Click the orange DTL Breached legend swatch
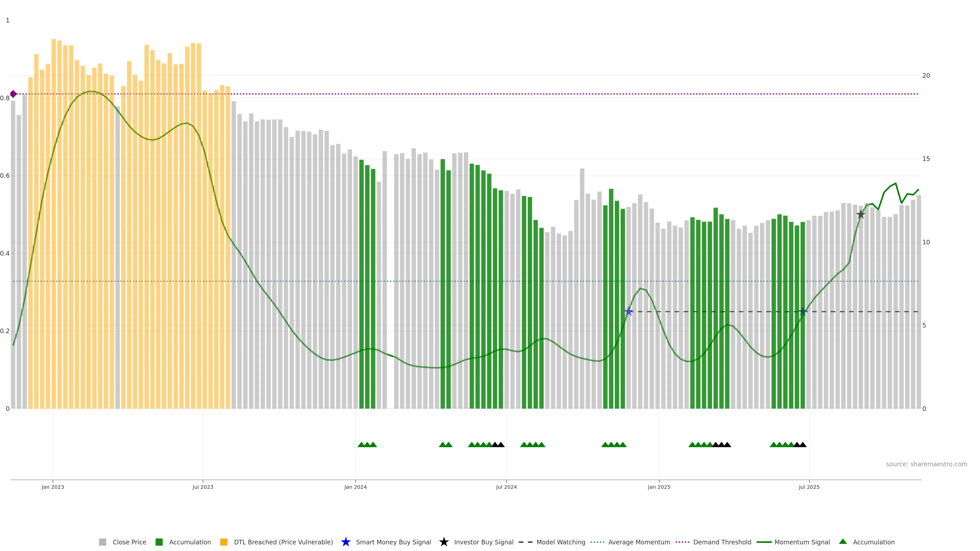The image size is (980, 551). [x=224, y=542]
